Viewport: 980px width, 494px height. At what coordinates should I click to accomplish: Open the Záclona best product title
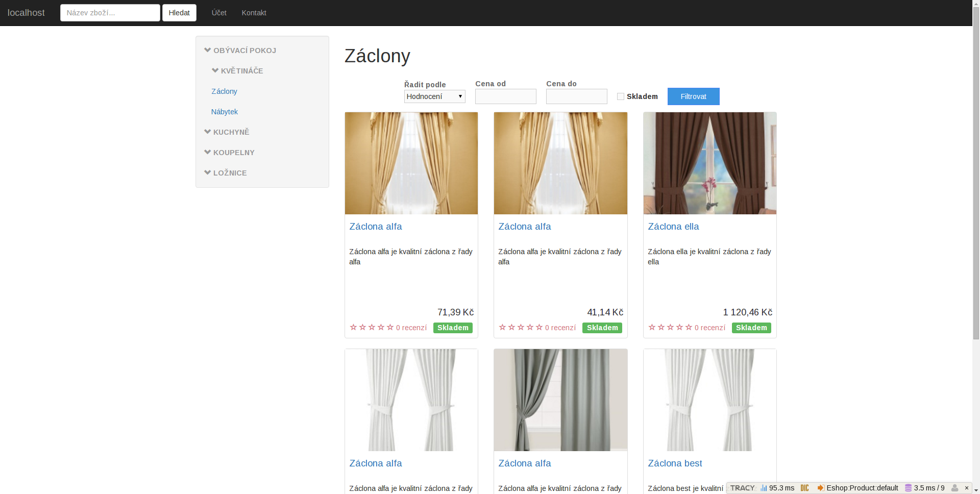point(675,463)
